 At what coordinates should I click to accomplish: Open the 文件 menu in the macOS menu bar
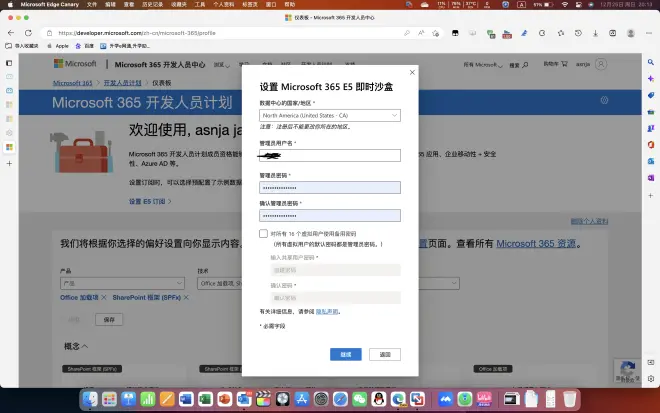91,5
